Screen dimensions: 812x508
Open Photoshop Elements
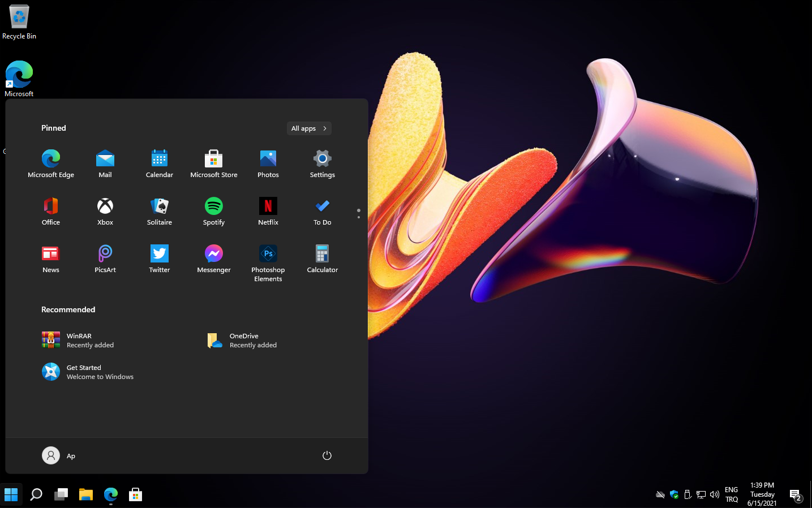point(268,263)
